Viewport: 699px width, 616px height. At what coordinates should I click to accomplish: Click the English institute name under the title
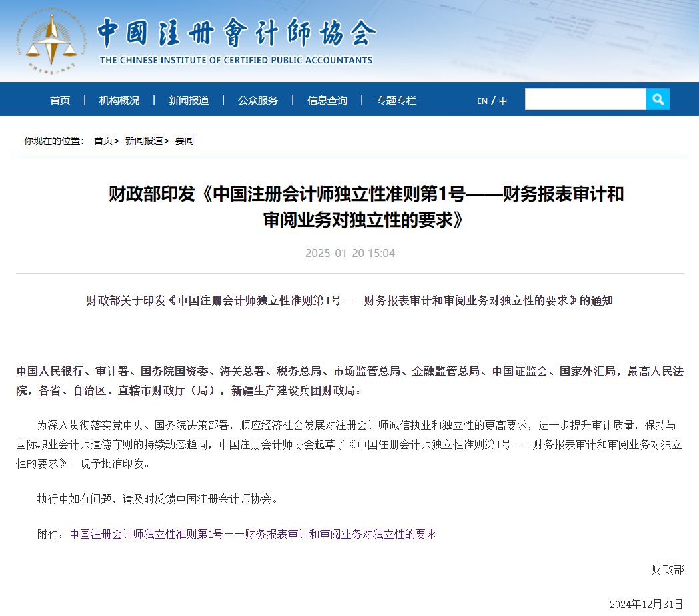click(x=236, y=60)
